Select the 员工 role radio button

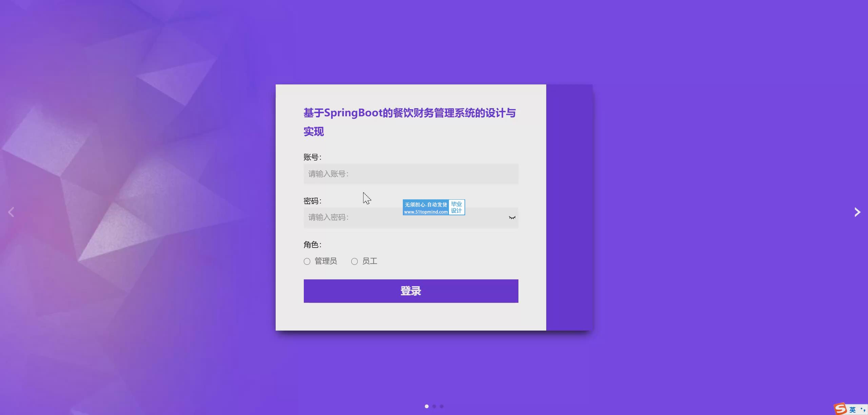355,261
